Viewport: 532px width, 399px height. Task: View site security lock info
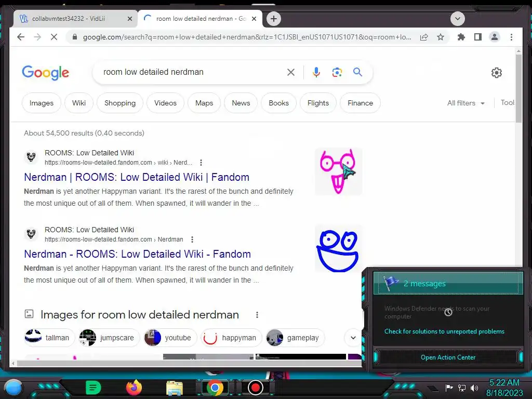tap(75, 37)
